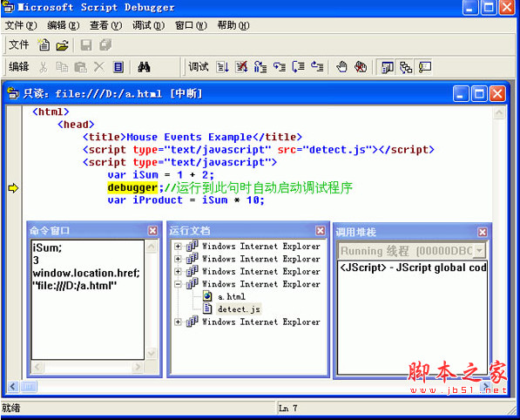The image size is (520, 420).
Task: Open the Running 线程 thread dropdown
Action: 479,251
